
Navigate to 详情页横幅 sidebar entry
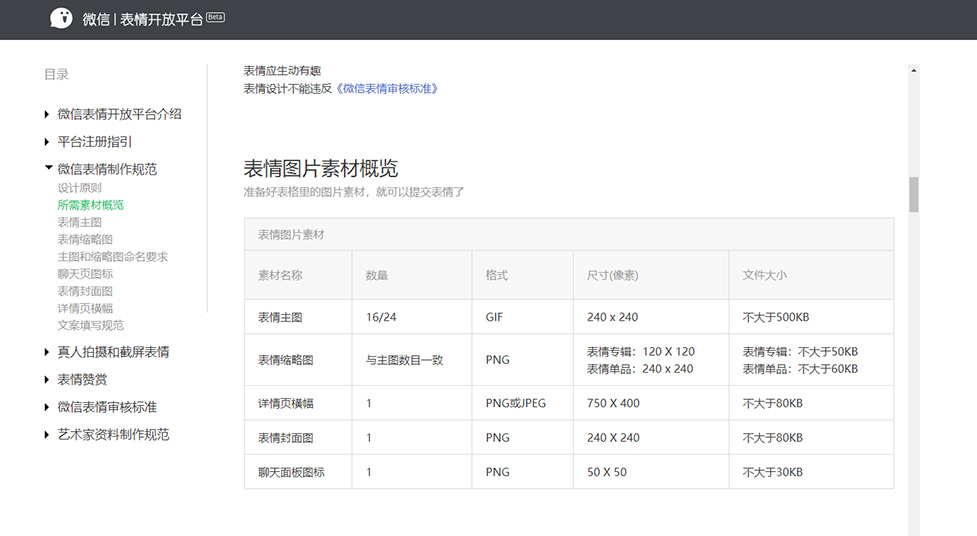tap(85, 308)
